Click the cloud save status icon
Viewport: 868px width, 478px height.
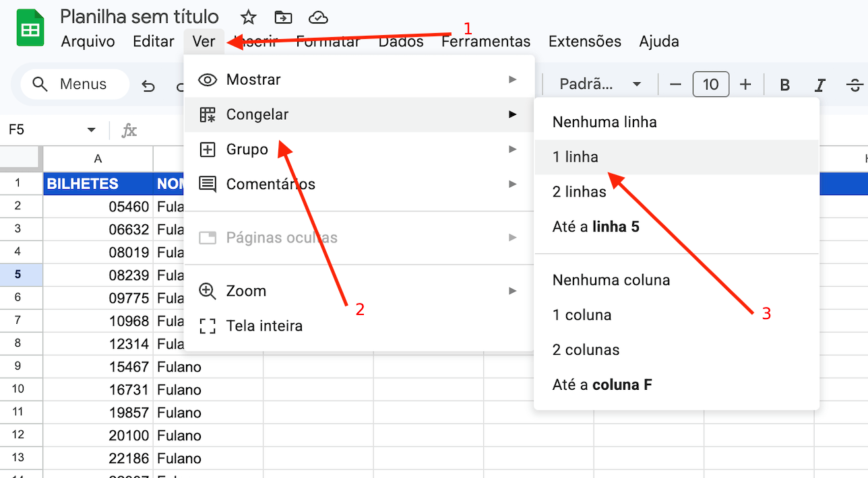point(318,18)
